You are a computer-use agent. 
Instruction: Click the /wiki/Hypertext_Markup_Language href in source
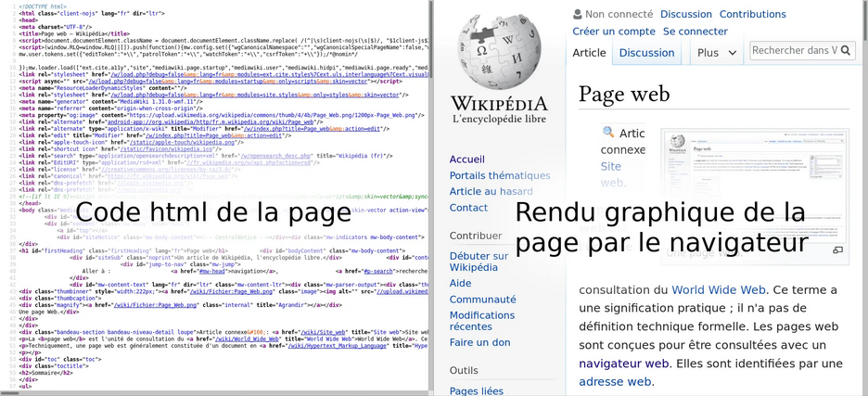pos(339,345)
